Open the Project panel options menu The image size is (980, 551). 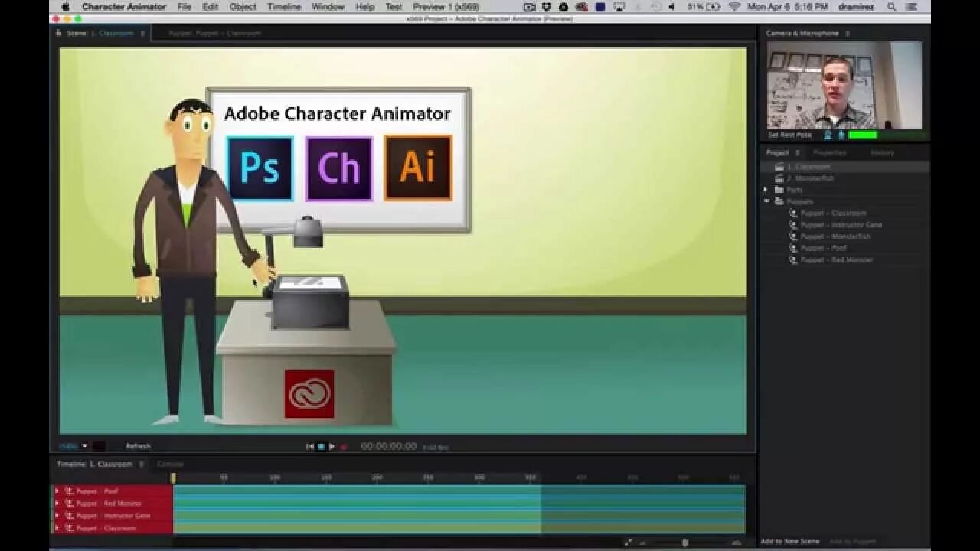tap(797, 152)
